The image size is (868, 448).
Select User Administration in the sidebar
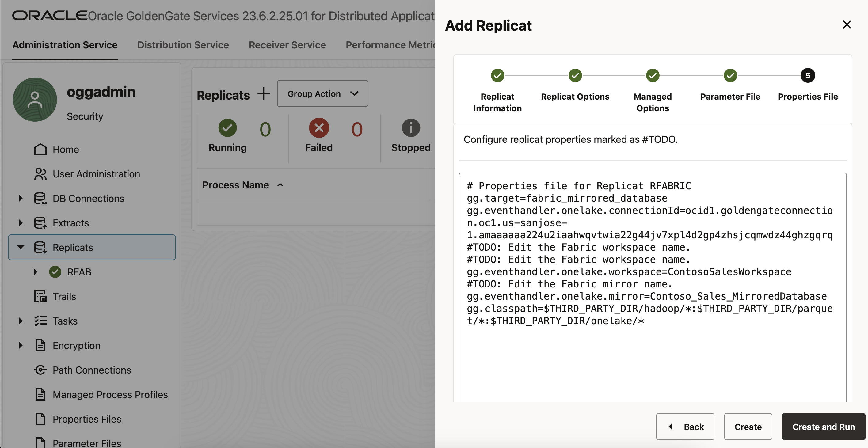[96, 174]
